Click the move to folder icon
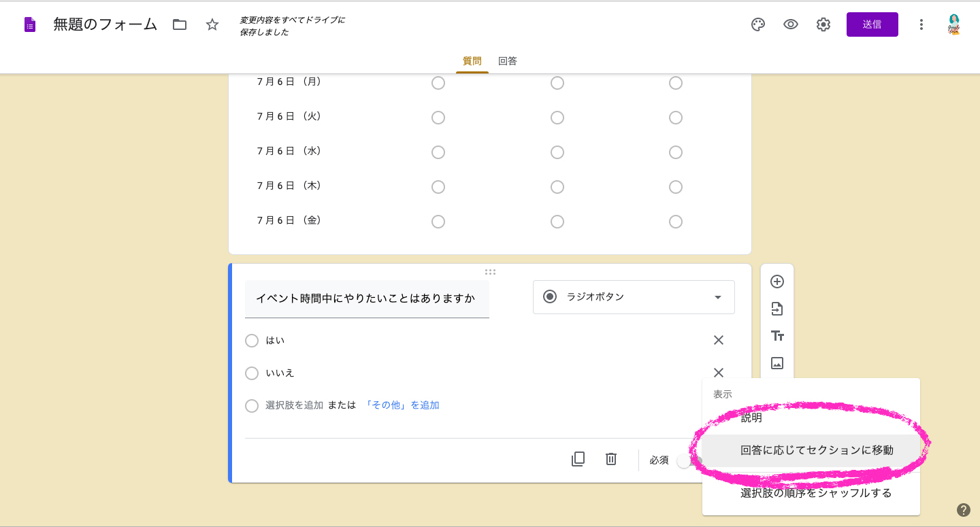The width and height of the screenshot is (980, 527). point(180,24)
